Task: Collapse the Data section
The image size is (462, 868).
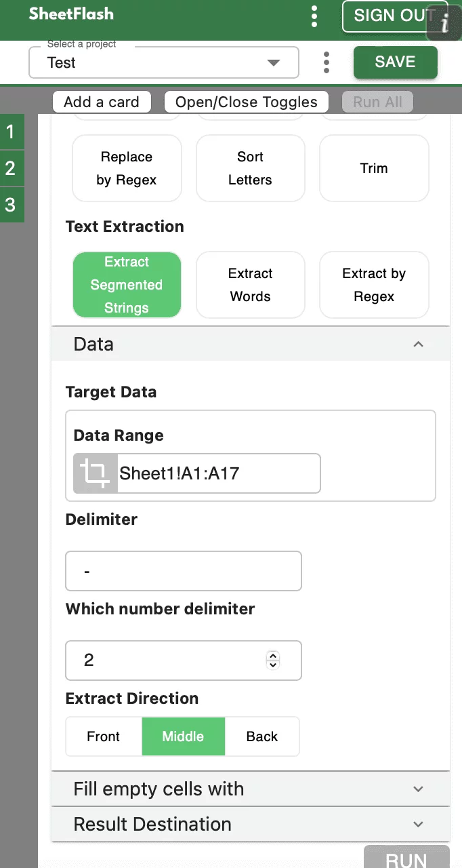Action: click(418, 344)
